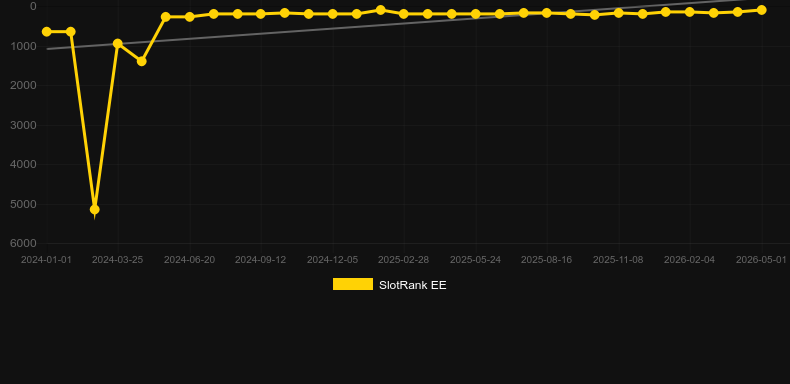Click the 2025-05-24 x-axis date label
Screen dimensions: 790x384
pos(475,260)
